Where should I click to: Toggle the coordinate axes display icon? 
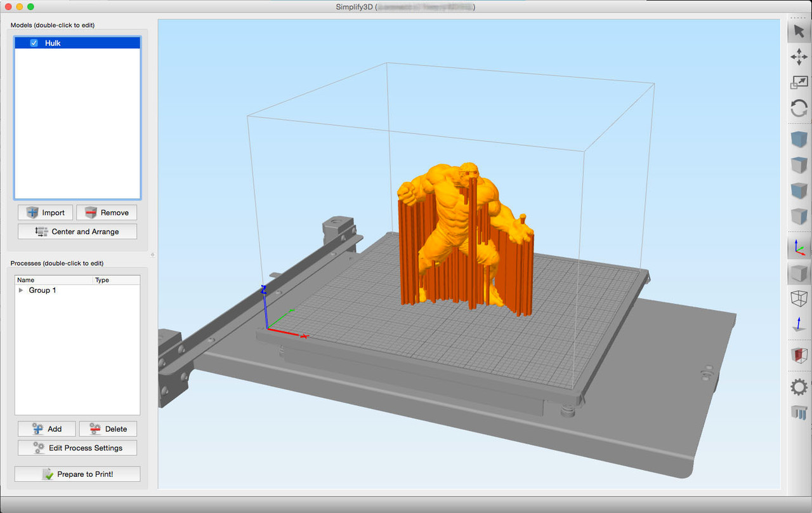799,247
